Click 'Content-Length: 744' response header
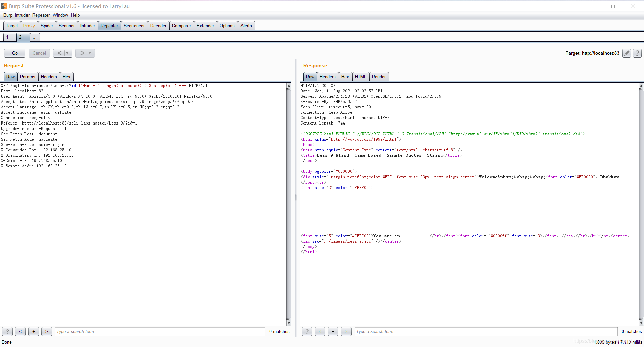Screen dimensions: 644x347 point(323,123)
